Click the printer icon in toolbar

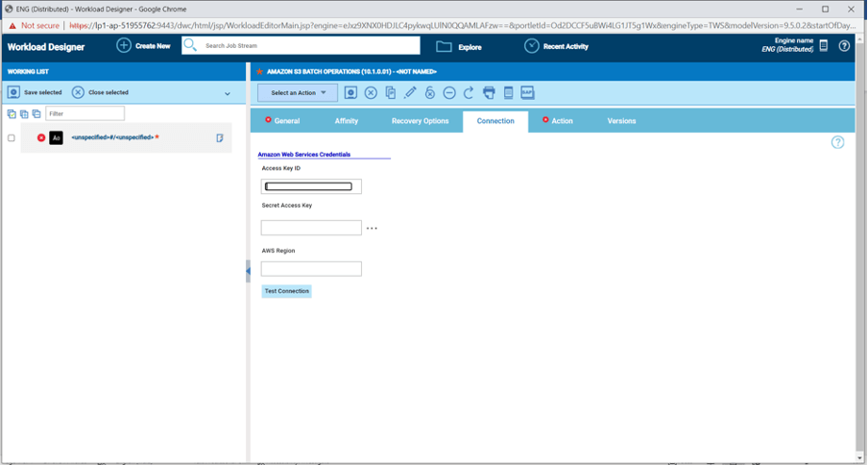click(489, 93)
